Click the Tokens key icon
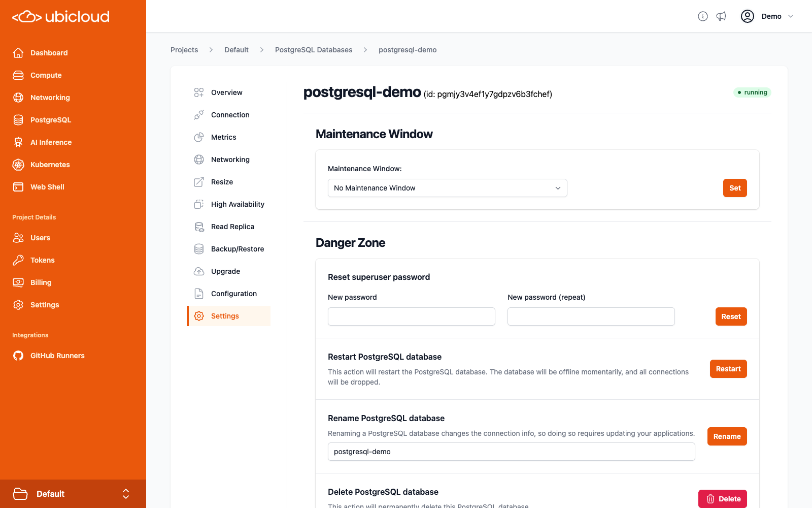 [18, 260]
